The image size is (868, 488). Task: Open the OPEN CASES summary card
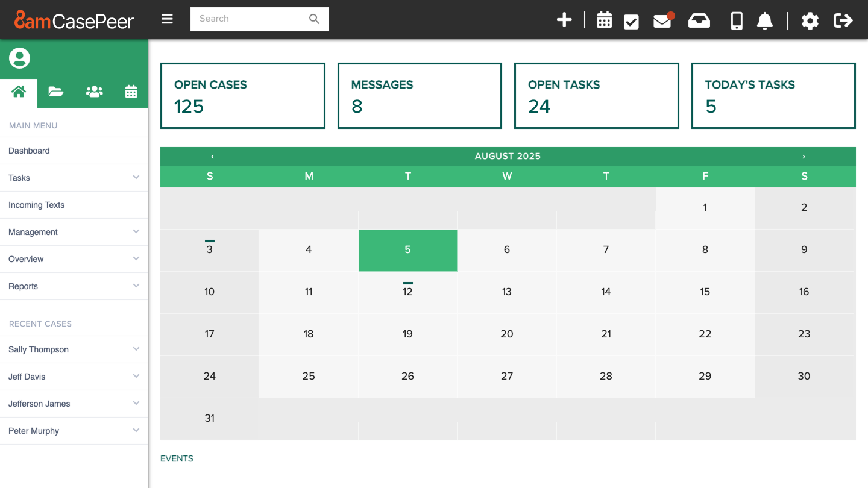(x=242, y=96)
